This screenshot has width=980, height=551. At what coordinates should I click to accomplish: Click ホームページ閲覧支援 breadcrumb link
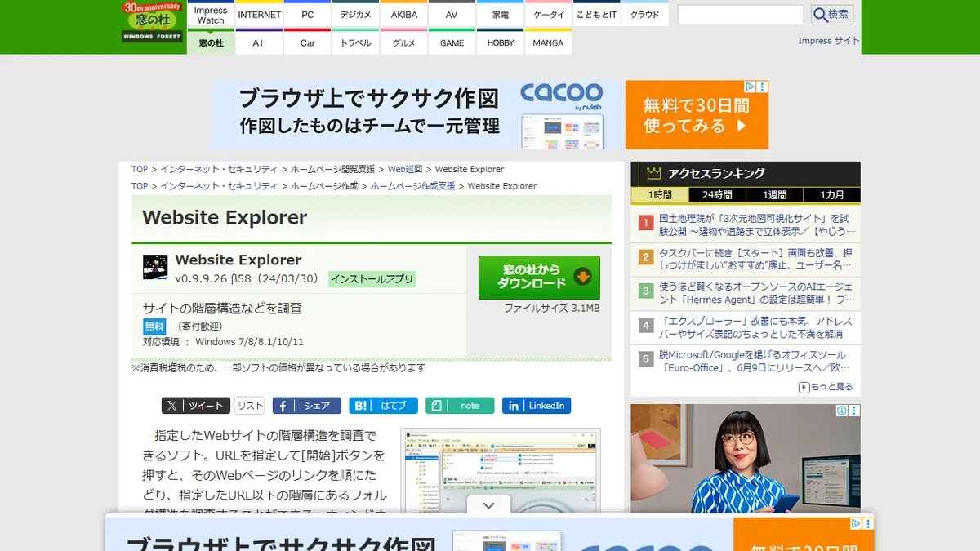332,169
